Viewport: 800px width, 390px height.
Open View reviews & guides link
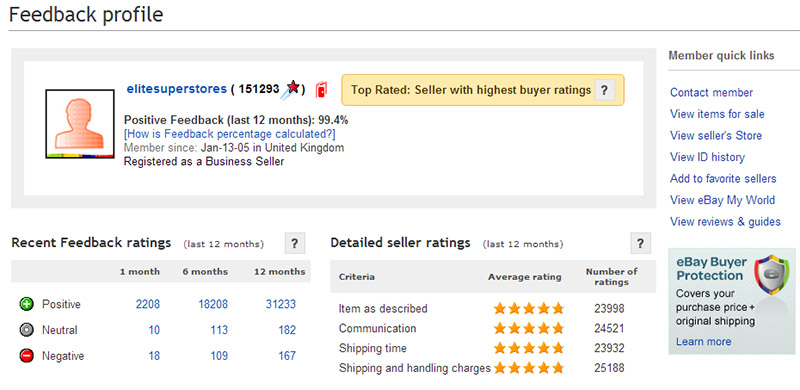(725, 222)
